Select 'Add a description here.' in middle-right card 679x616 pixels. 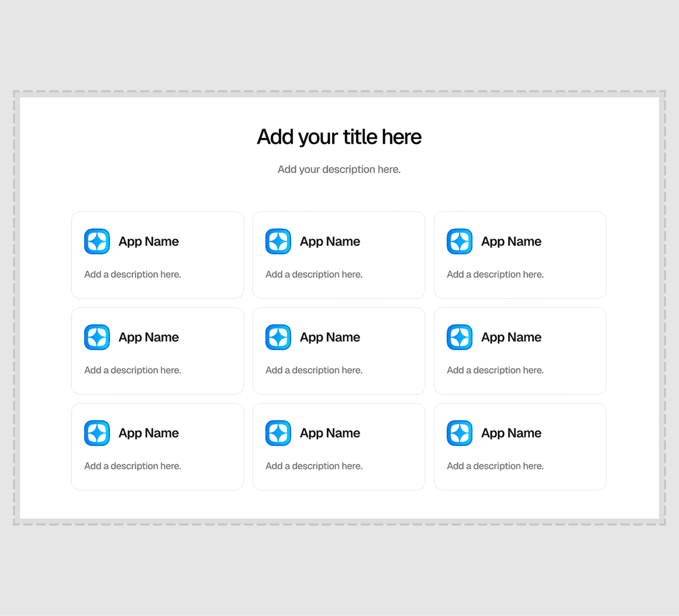(495, 370)
